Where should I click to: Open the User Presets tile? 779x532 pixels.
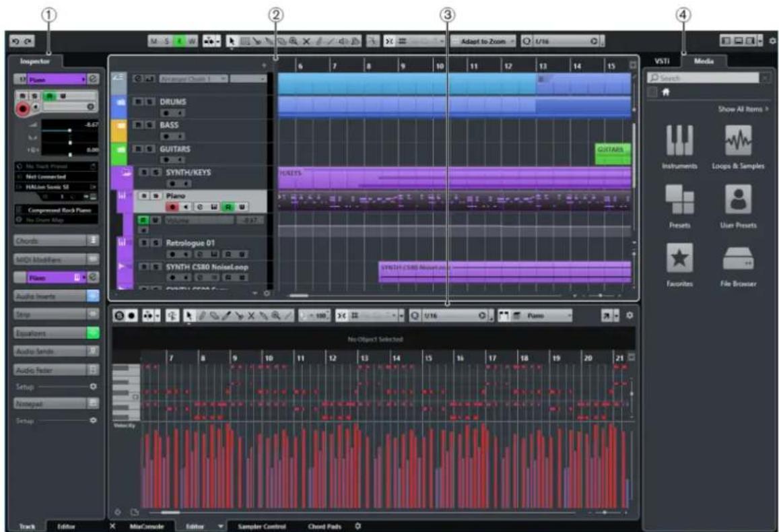738,206
